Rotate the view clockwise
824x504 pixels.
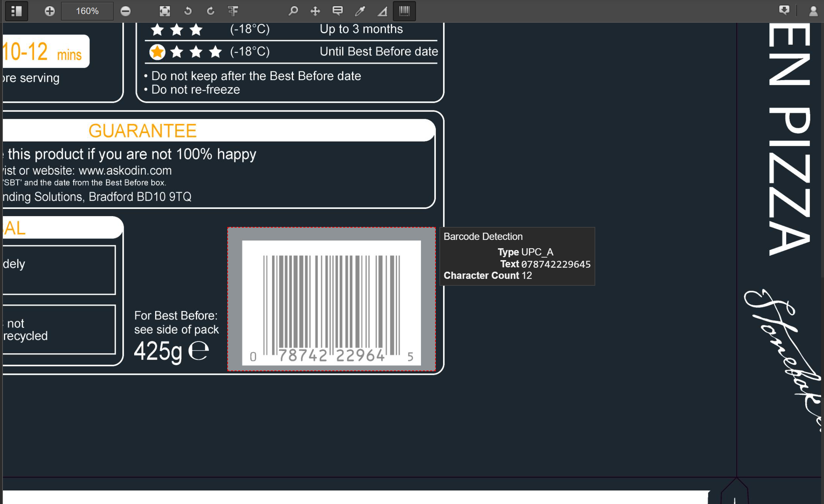point(211,11)
